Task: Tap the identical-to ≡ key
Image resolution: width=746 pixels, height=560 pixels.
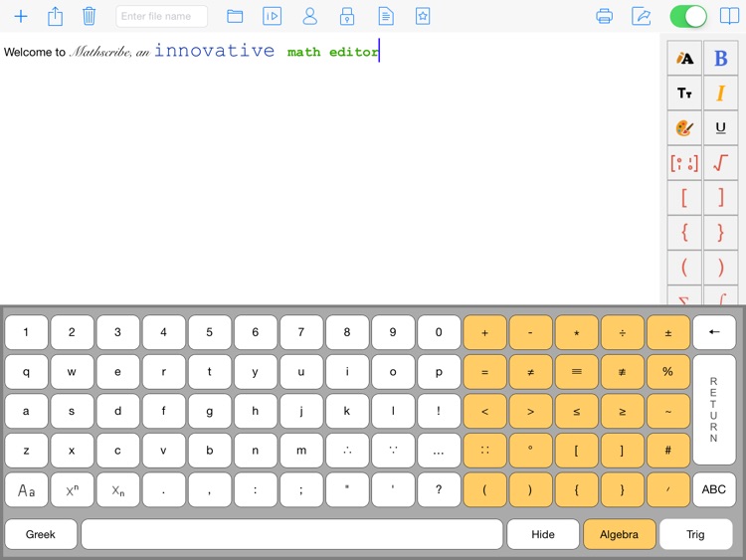Action: 577,372
